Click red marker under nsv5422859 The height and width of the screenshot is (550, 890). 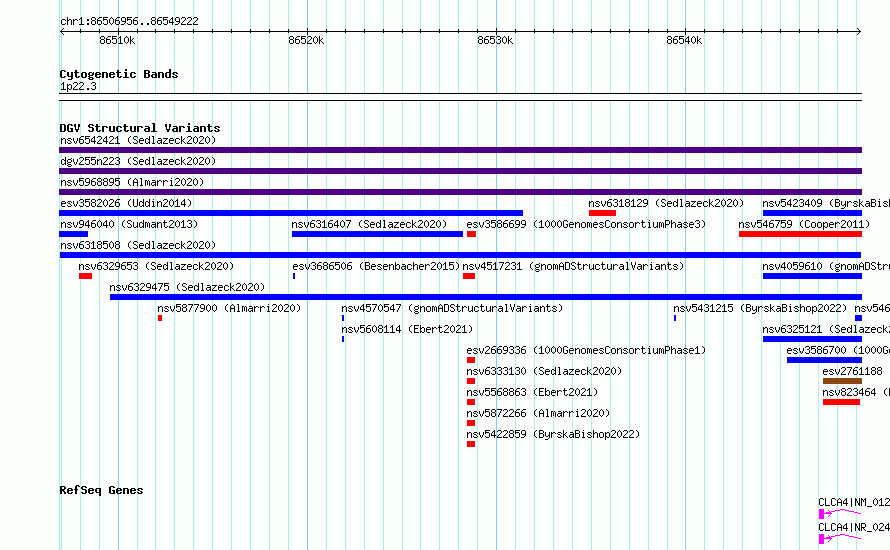tap(471, 444)
